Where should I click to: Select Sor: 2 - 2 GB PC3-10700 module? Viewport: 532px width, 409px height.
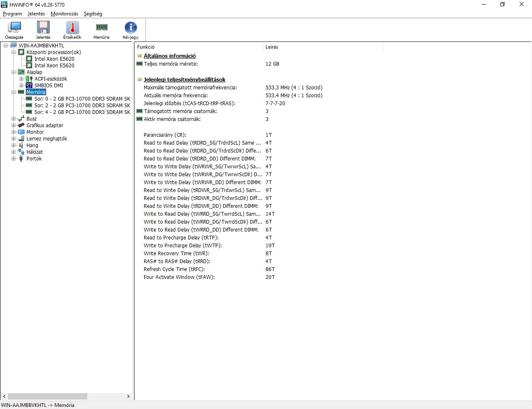coord(82,105)
